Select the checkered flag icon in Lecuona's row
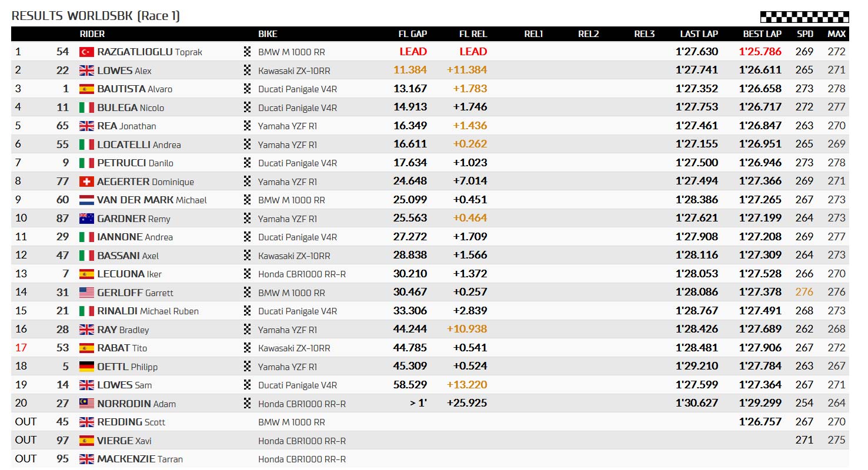868x470 pixels. 247,274
